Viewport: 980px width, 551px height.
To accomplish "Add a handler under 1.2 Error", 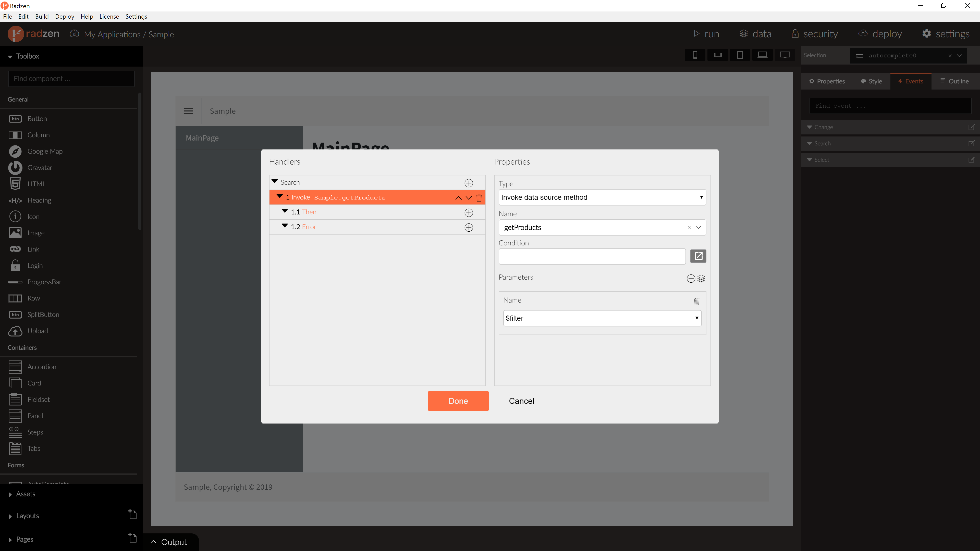I will pos(469,227).
